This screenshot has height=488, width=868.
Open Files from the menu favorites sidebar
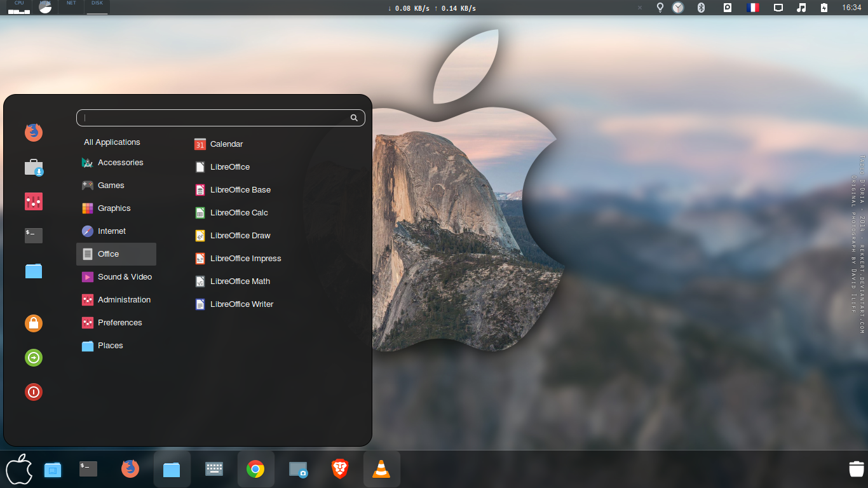[x=34, y=271]
